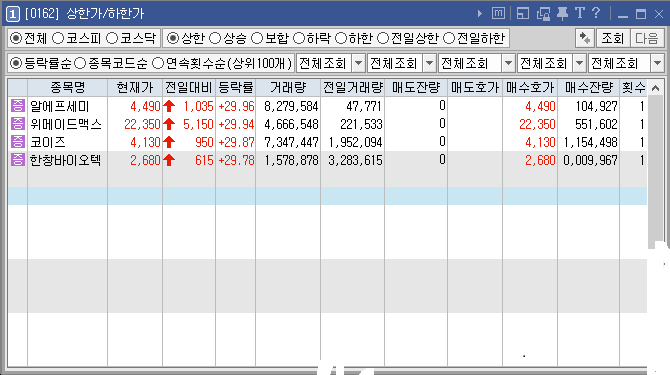Click the 전일거래량 column header

[353, 88]
